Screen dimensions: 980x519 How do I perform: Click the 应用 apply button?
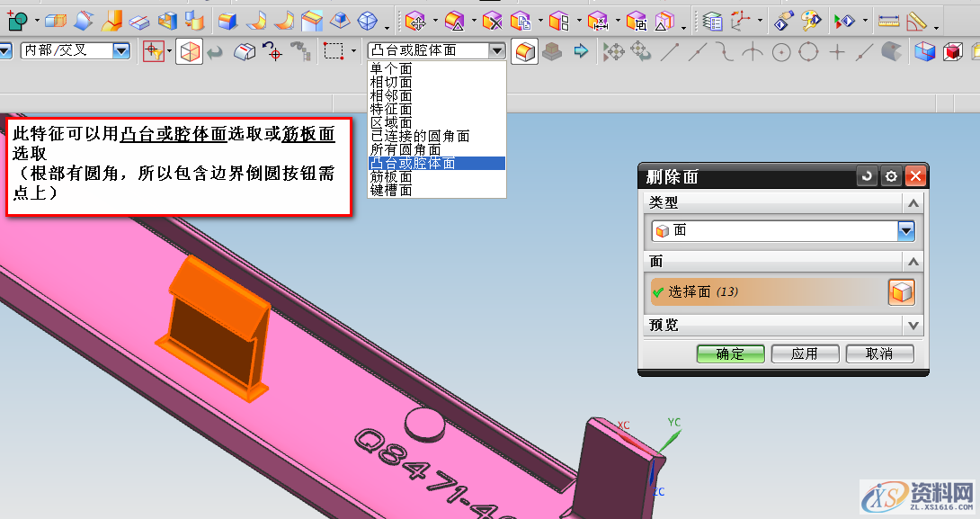[805, 353]
